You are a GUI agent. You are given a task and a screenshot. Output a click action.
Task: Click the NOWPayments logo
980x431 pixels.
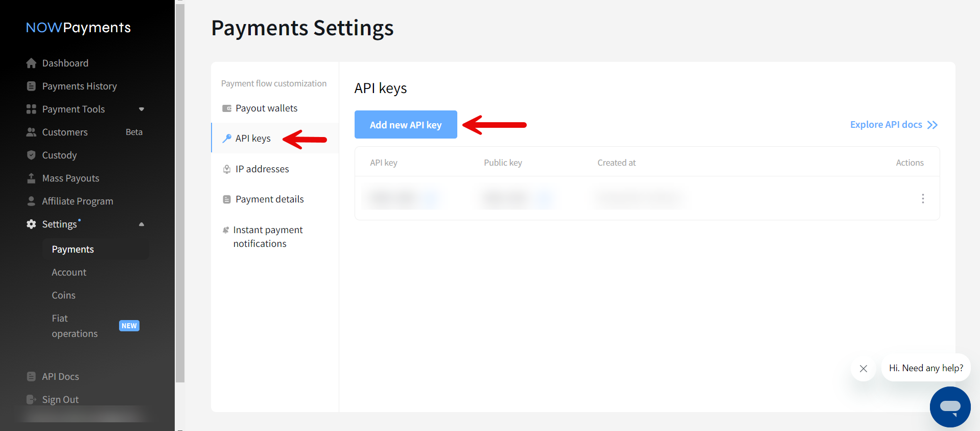[78, 28]
